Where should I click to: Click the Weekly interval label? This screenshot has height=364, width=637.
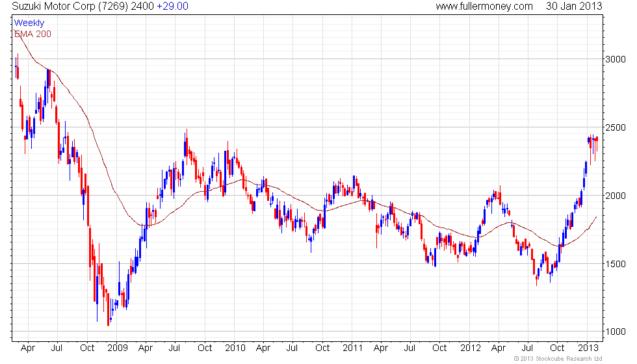tap(29, 23)
